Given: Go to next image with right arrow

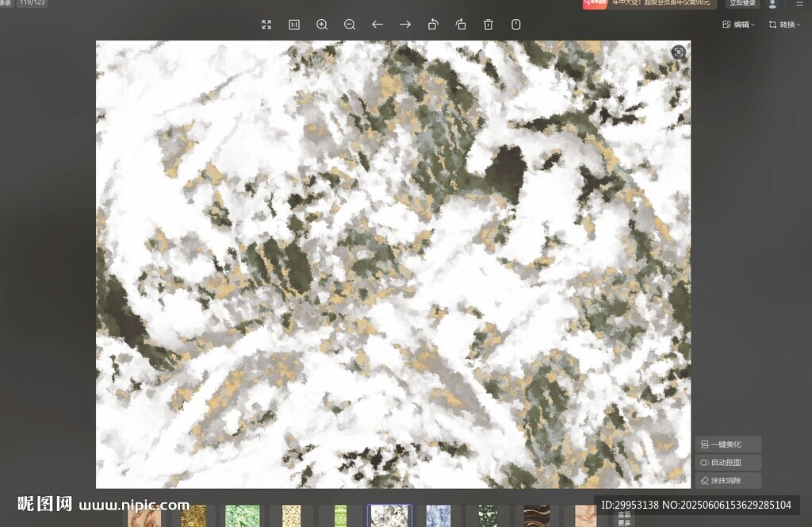Looking at the screenshot, I should click(405, 25).
